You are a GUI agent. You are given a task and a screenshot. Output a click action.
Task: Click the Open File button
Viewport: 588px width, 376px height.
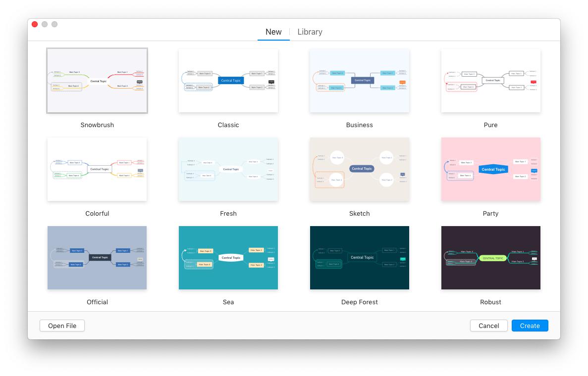coord(62,326)
